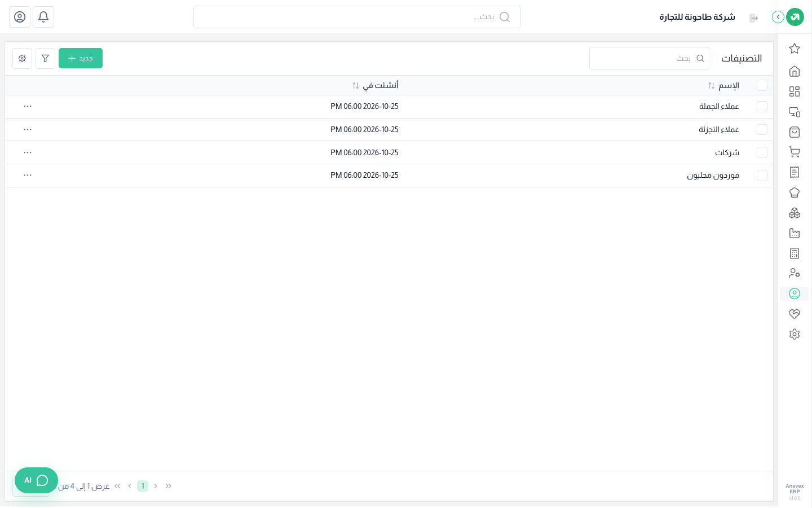The height and width of the screenshot is (508, 812).
Task: Open row actions menu for عملاء الجملة
Action: (x=28, y=106)
